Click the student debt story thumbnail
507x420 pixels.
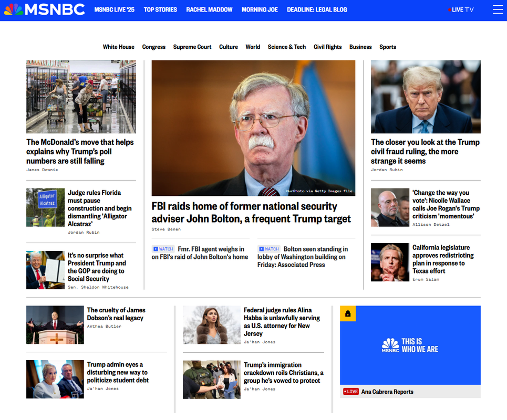(x=55, y=379)
